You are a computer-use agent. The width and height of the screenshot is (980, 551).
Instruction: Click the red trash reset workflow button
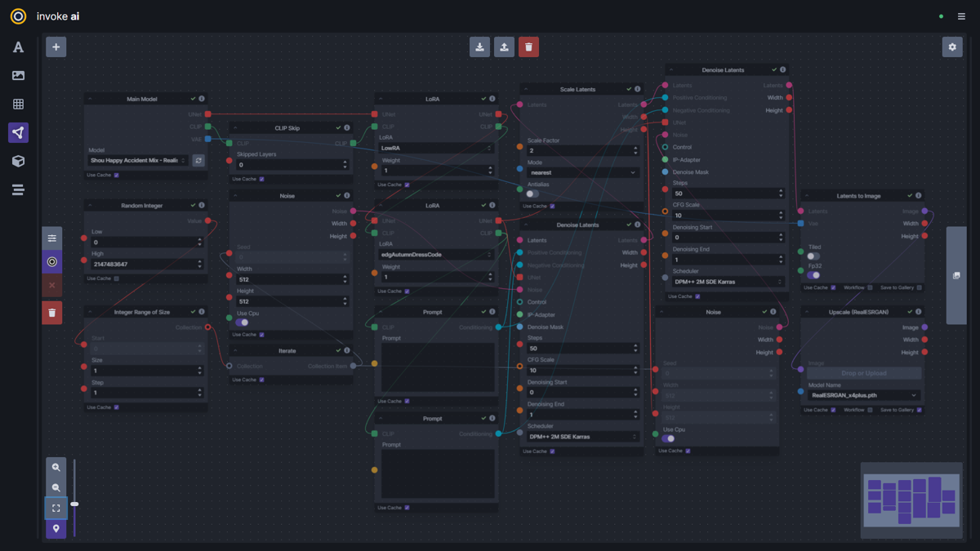pyautogui.click(x=528, y=47)
